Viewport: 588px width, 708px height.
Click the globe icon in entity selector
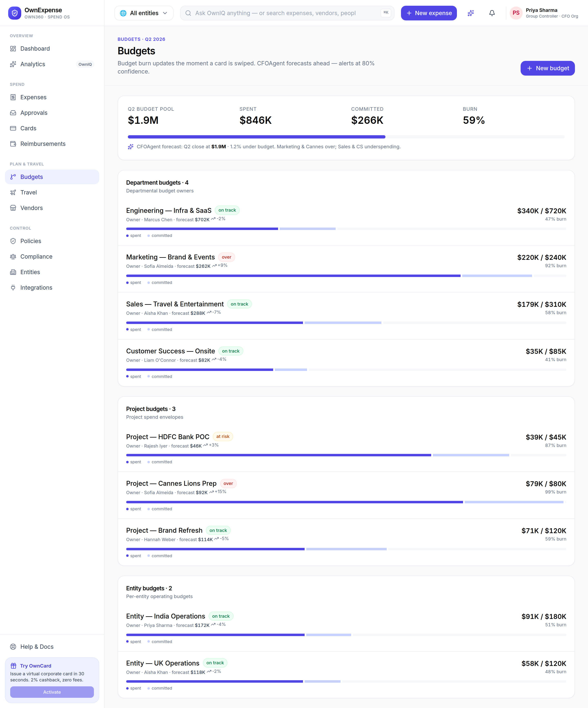123,13
